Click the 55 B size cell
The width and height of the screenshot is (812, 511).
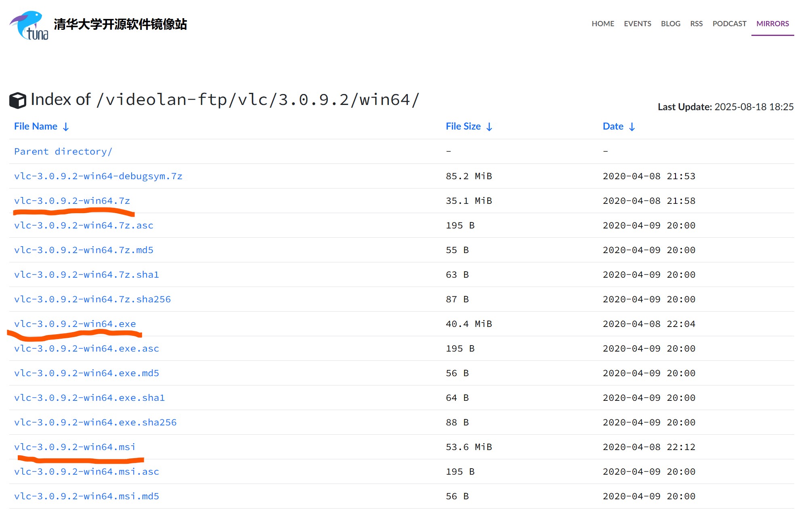(x=457, y=250)
